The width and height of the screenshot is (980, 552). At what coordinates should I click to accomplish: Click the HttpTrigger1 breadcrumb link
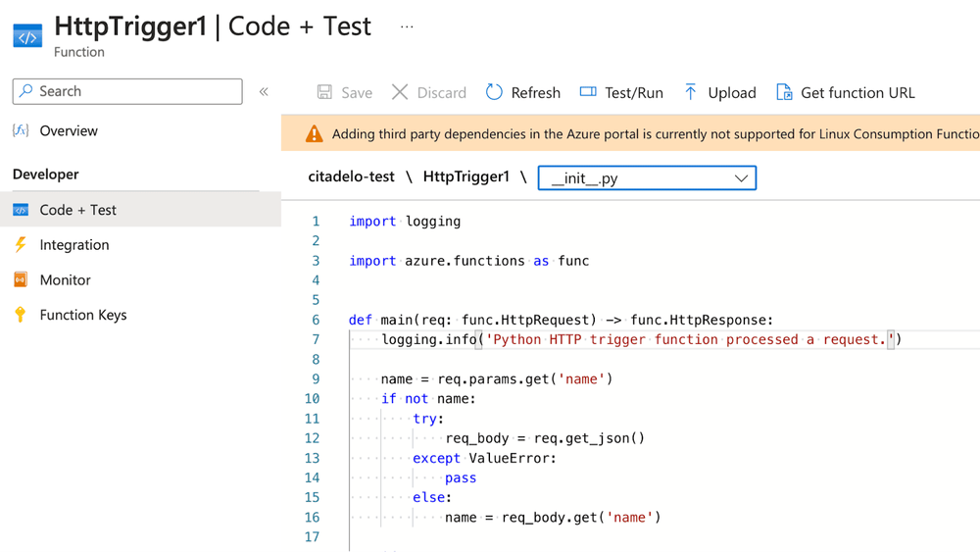tap(465, 176)
